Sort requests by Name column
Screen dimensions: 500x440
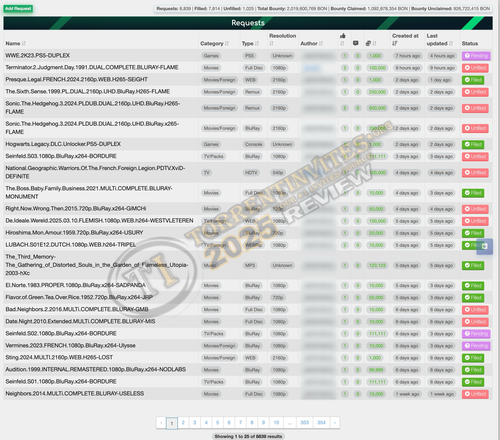point(15,43)
